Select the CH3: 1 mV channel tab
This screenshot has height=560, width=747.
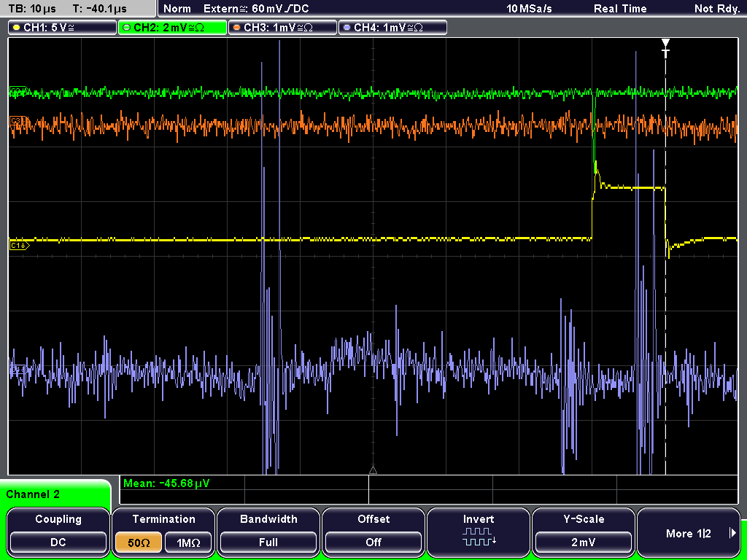[x=282, y=28]
